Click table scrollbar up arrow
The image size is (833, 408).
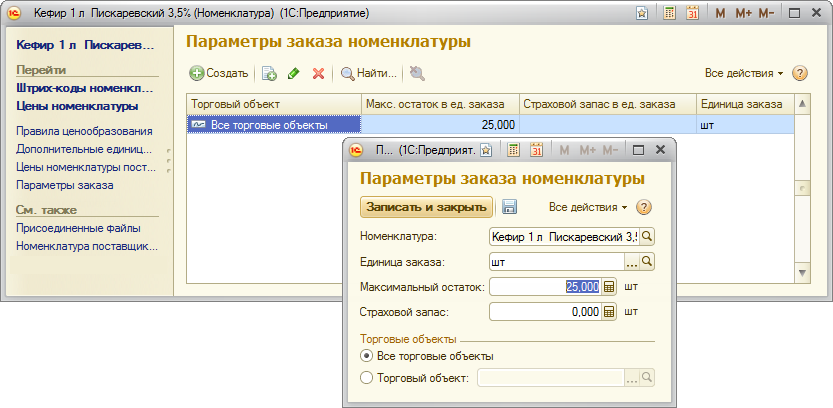click(802, 104)
